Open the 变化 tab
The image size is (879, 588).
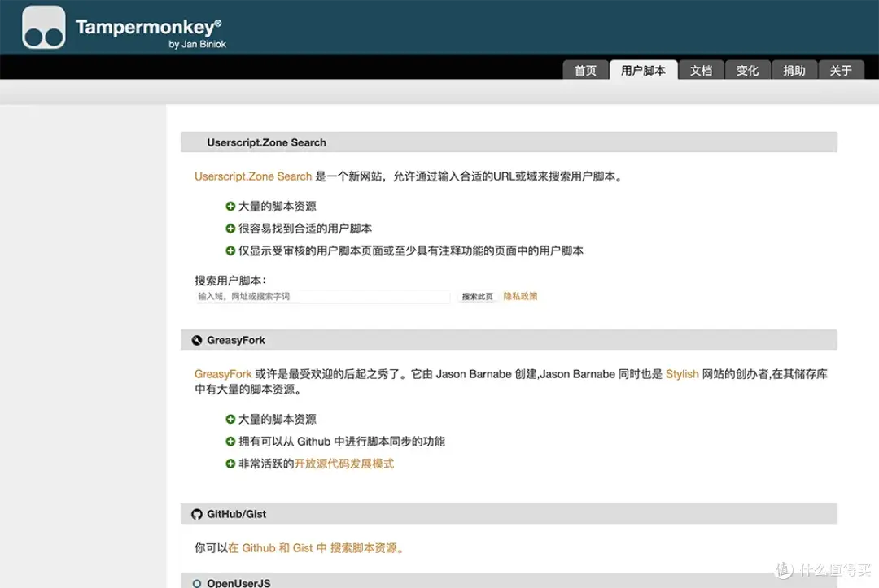coord(747,70)
